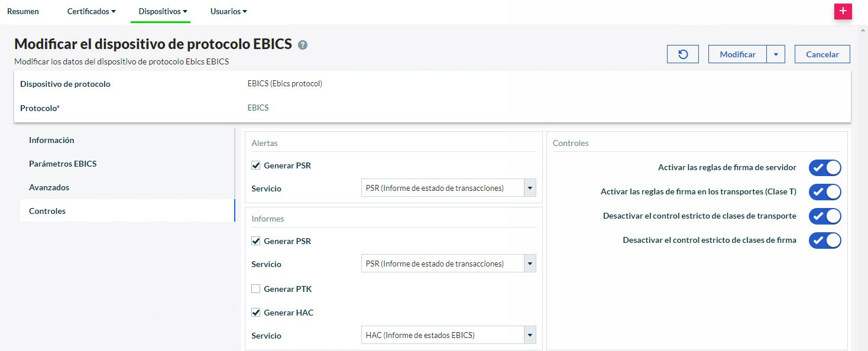Image resolution: width=868 pixels, height=351 pixels.
Task: Uncheck the Generar HAC checkbox
Action: pos(256,313)
